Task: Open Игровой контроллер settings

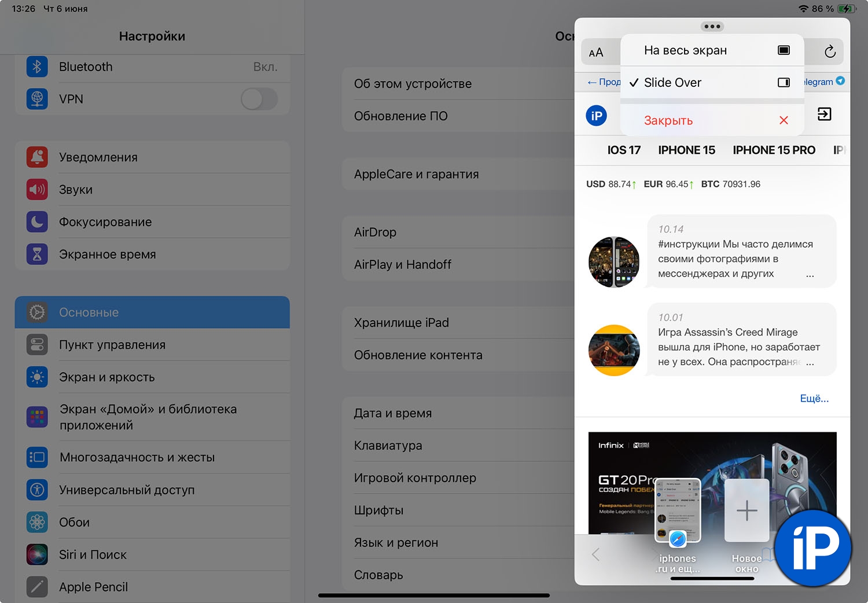Action: coord(458,478)
